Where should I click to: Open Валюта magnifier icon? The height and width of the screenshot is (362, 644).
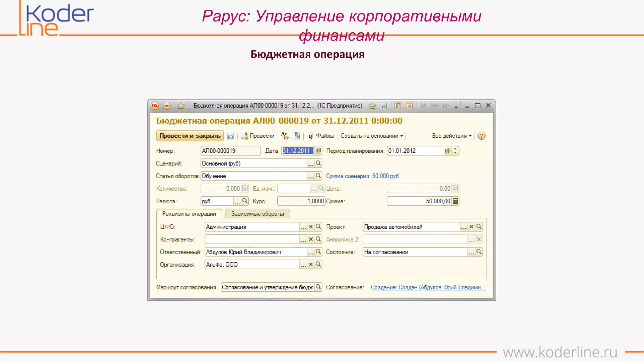click(245, 201)
